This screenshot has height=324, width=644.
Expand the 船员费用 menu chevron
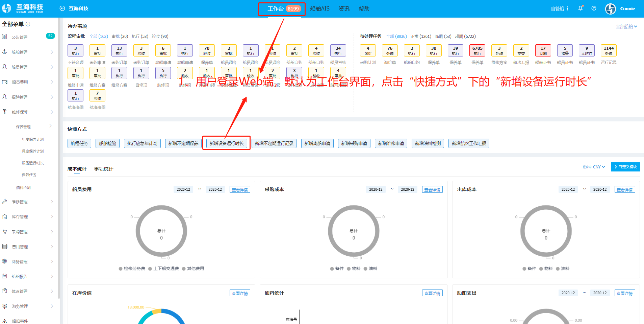pyautogui.click(x=52, y=82)
